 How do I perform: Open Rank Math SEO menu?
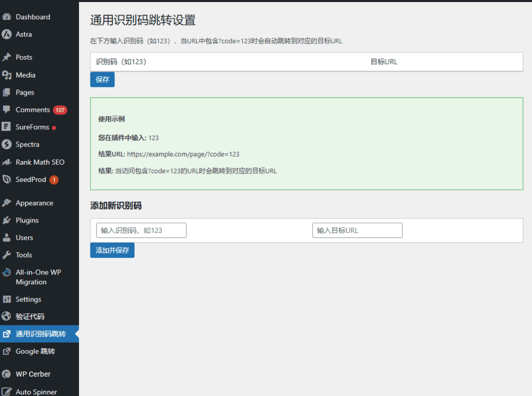[39, 162]
